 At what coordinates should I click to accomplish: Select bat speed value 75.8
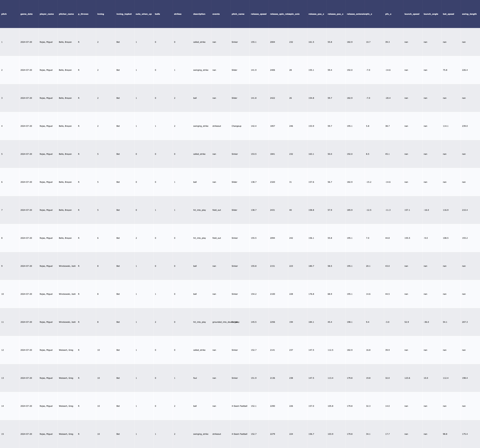(x=445, y=70)
